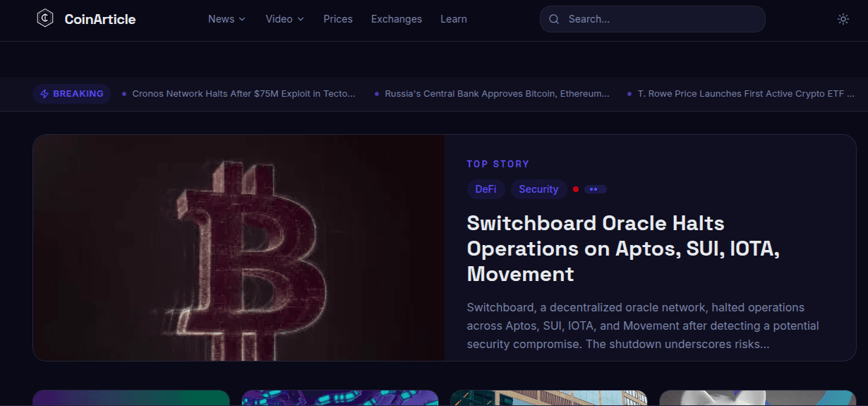
Task: Open the Exchanges menu item
Action: tap(397, 19)
